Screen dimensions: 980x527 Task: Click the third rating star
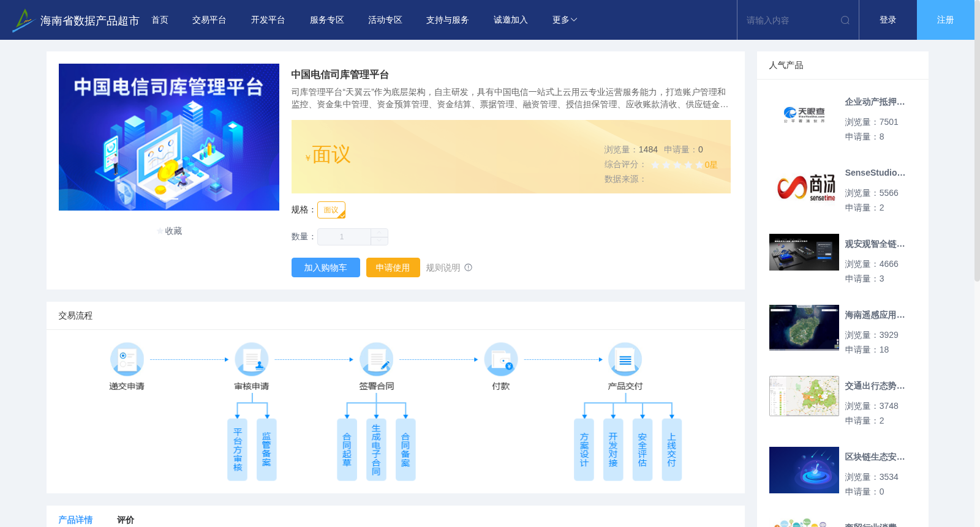coord(677,165)
